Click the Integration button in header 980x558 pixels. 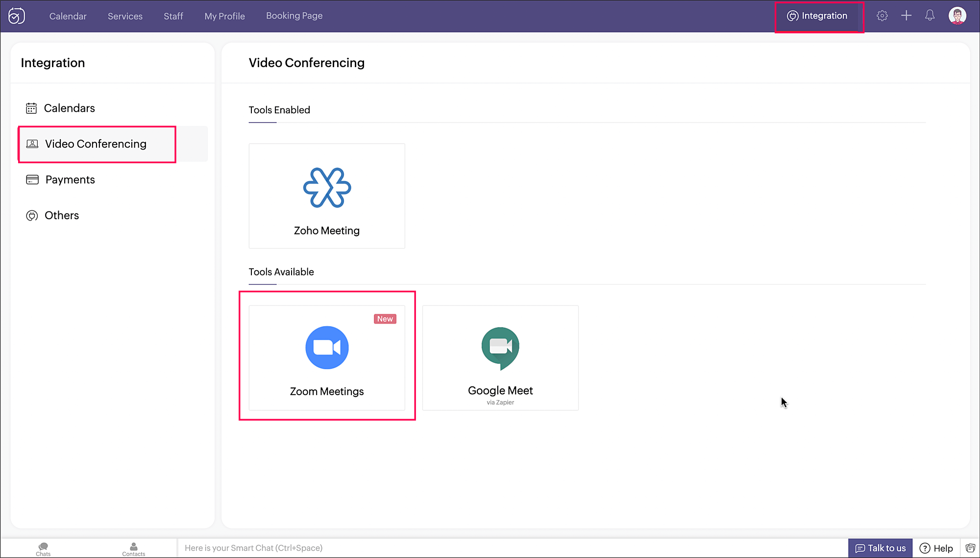(x=817, y=16)
